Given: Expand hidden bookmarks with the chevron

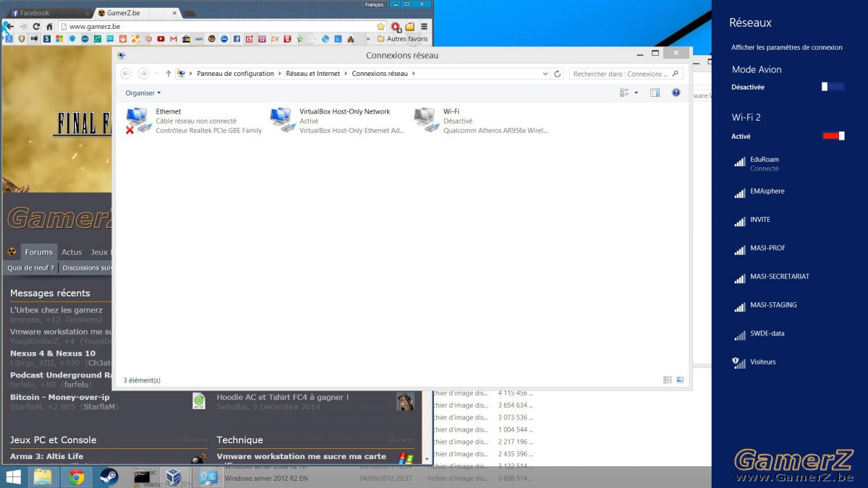Looking at the screenshot, I should pyautogui.click(x=368, y=39).
